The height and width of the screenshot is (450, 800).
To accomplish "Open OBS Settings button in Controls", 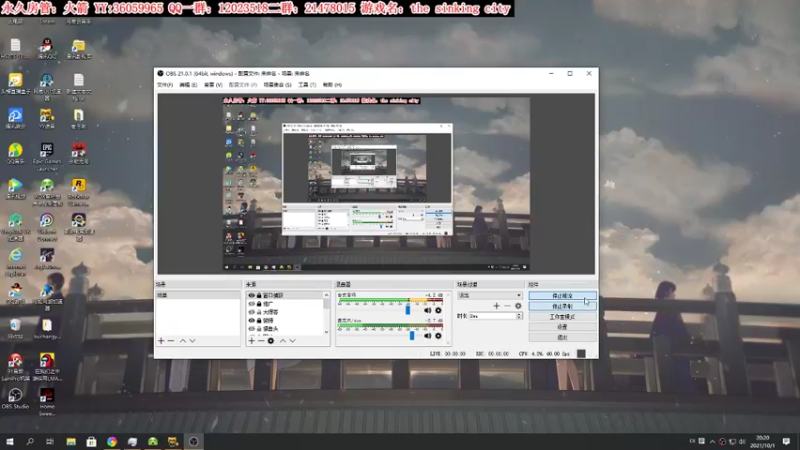I will pos(562,327).
